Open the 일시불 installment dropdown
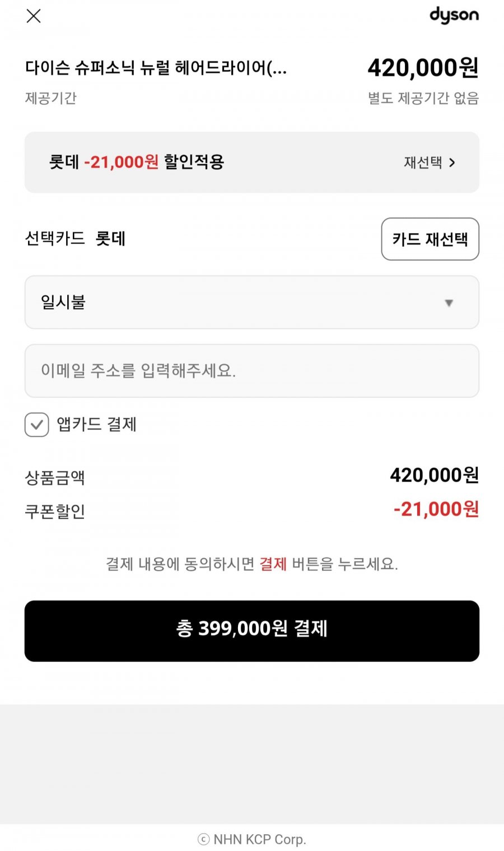504x851 pixels. coord(251,303)
